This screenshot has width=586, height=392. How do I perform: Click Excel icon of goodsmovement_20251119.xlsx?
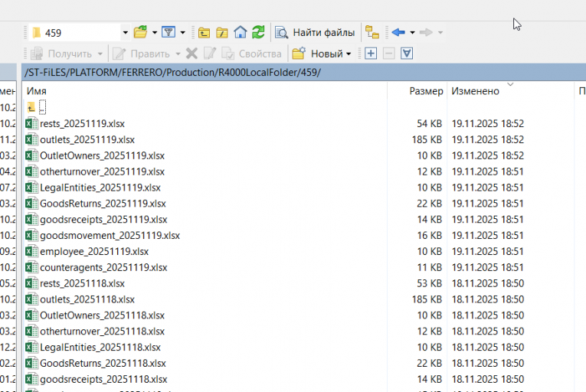tap(31, 235)
